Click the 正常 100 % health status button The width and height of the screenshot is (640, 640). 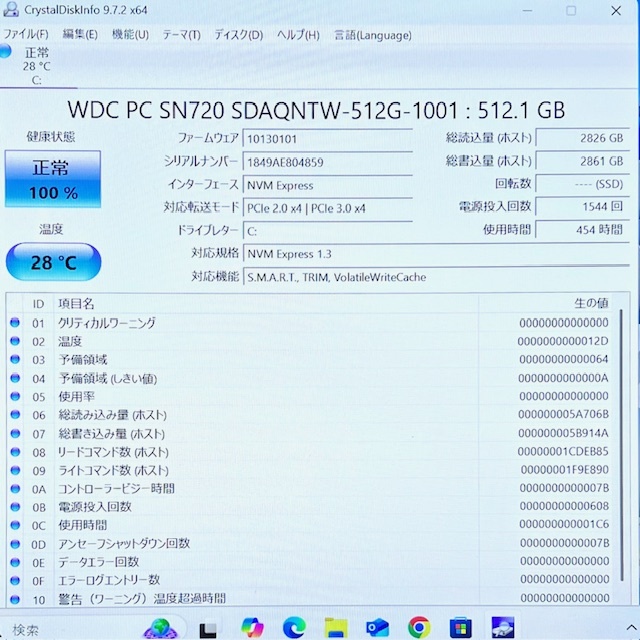(x=53, y=179)
